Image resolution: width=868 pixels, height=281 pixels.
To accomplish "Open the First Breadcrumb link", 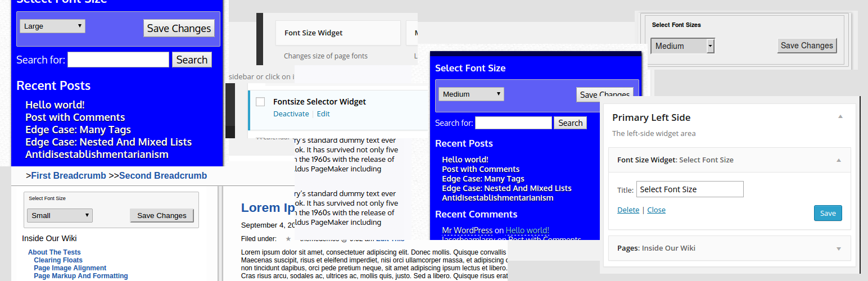I will tap(69, 175).
